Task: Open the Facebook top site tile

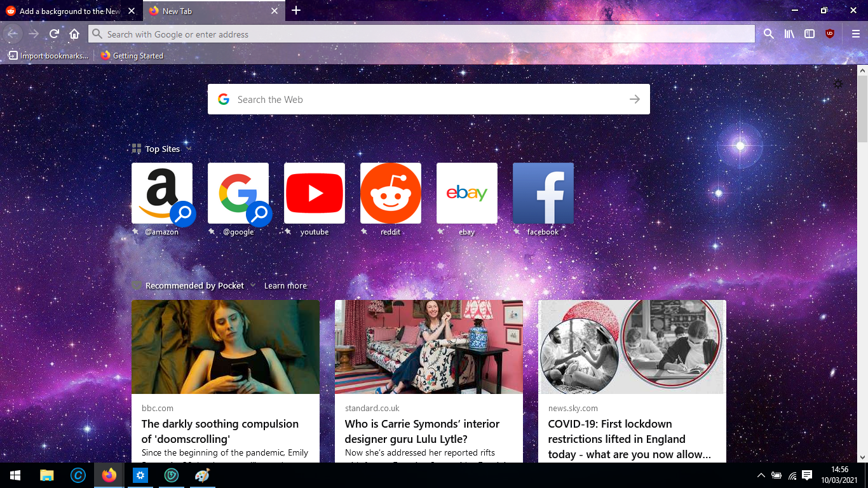Action: pos(543,193)
